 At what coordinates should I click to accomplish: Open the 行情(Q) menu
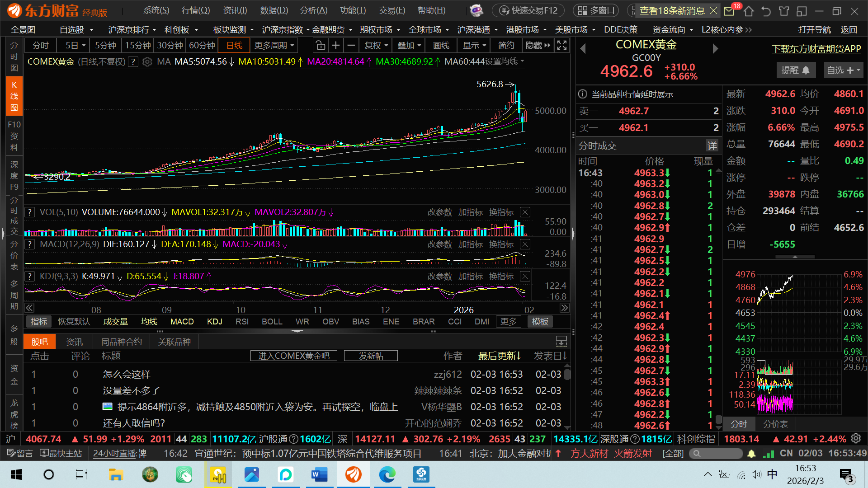[195, 10]
